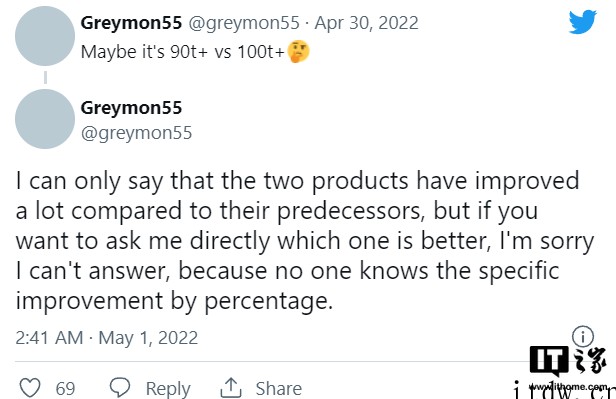Open the lower Greymon55 display name

(131, 108)
